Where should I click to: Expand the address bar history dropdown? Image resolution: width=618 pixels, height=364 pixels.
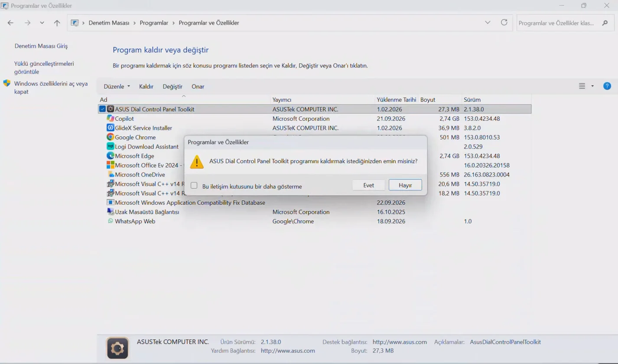pyautogui.click(x=488, y=23)
